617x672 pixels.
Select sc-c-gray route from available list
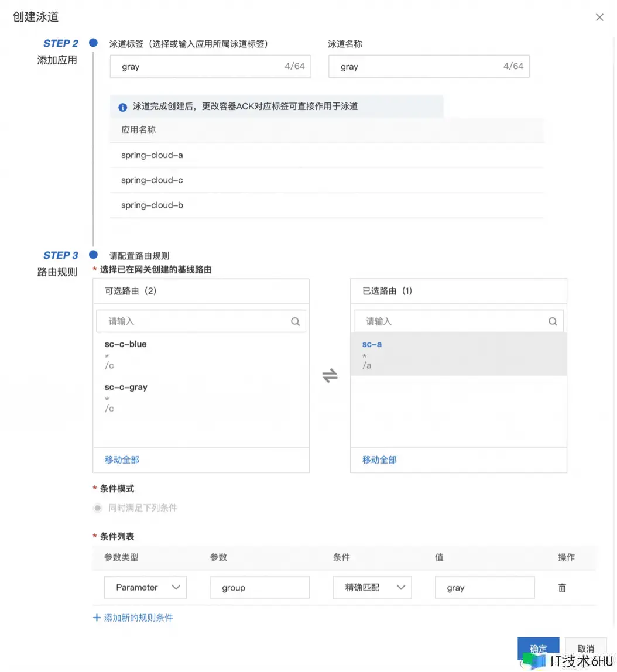(126, 387)
